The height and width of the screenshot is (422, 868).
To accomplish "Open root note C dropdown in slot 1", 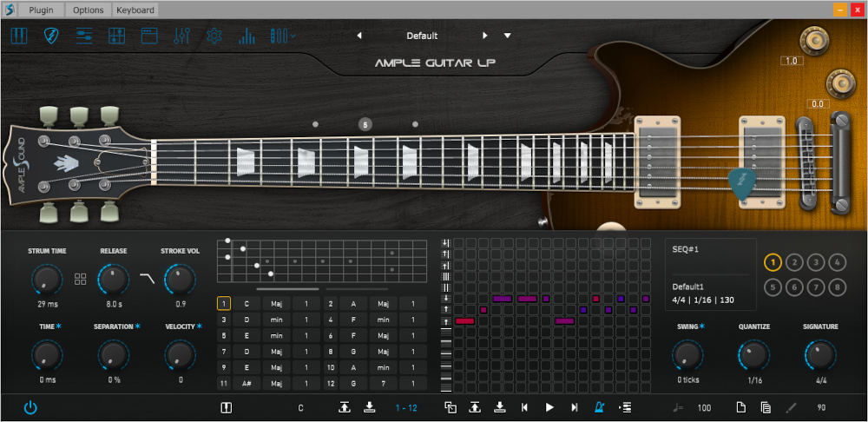I will [x=247, y=304].
